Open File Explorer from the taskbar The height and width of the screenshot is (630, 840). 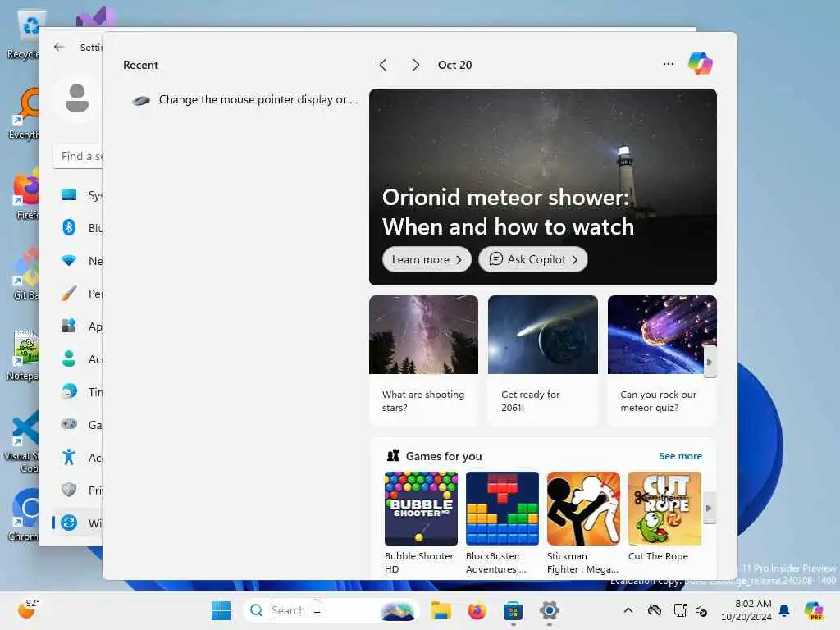click(441, 610)
